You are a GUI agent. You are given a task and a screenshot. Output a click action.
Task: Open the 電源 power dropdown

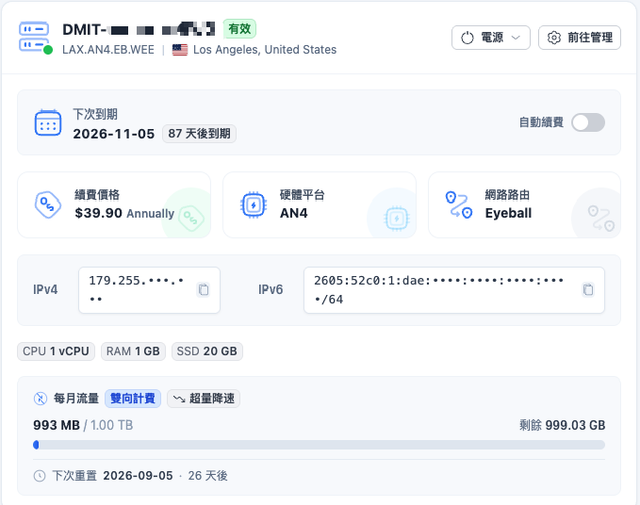point(491,38)
